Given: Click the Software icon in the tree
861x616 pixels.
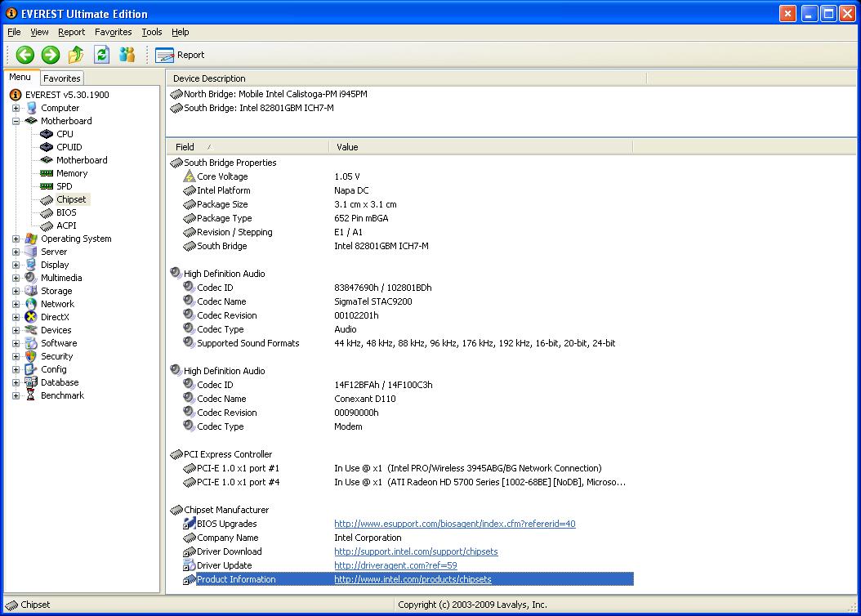Looking at the screenshot, I should tap(31, 343).
